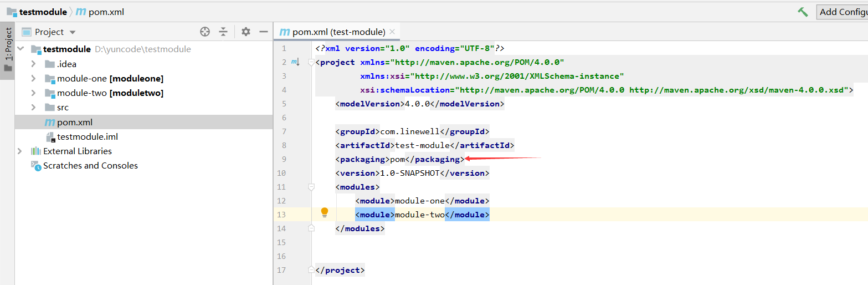Expand External Libraries node arrow
Image resolution: width=868 pixels, height=285 pixels.
[x=20, y=151]
